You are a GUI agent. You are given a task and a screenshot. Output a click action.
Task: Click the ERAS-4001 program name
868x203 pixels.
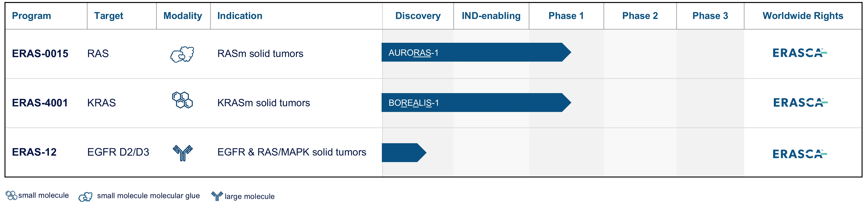click(40, 103)
